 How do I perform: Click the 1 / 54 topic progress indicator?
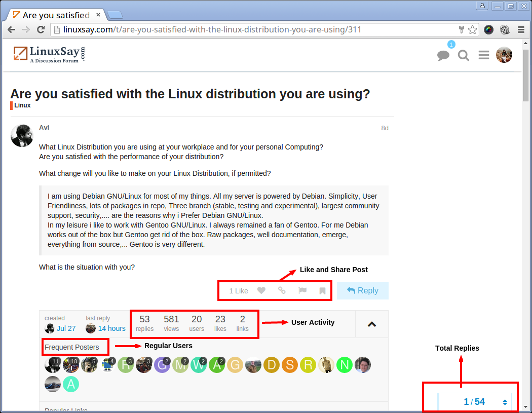point(474,402)
